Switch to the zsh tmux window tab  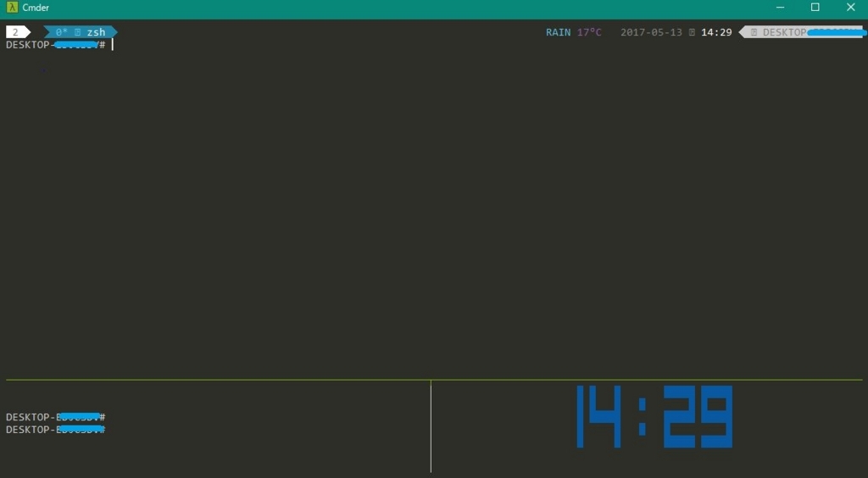pos(81,32)
